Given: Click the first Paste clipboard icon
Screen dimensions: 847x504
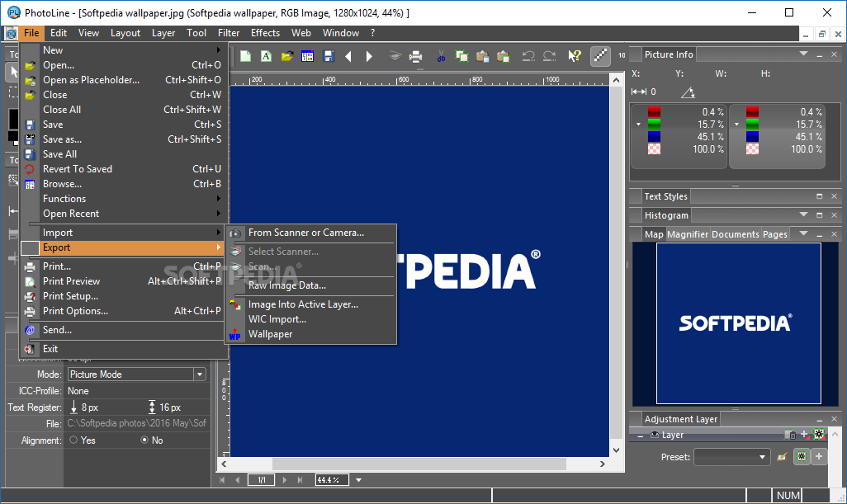Looking at the screenshot, I should (x=482, y=56).
